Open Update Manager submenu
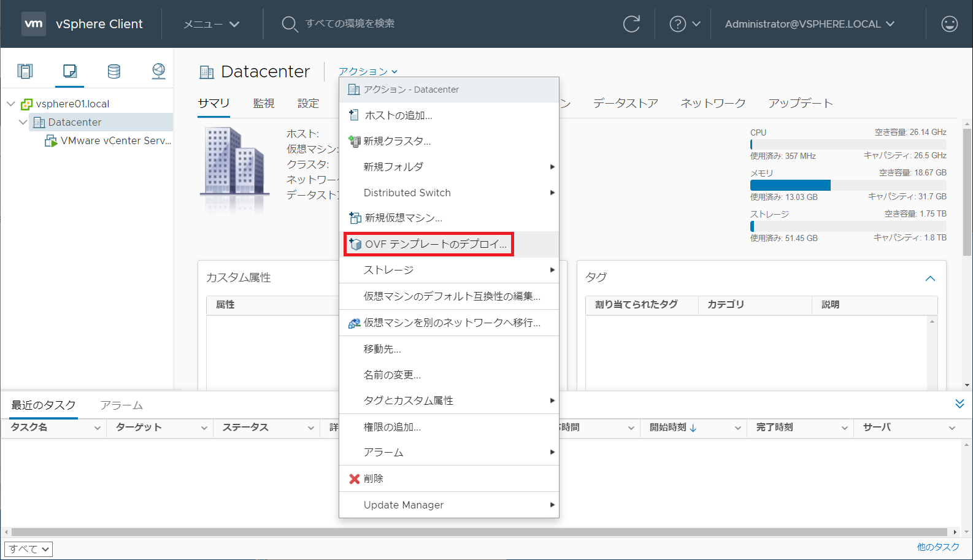This screenshot has height=560, width=973. point(449,505)
